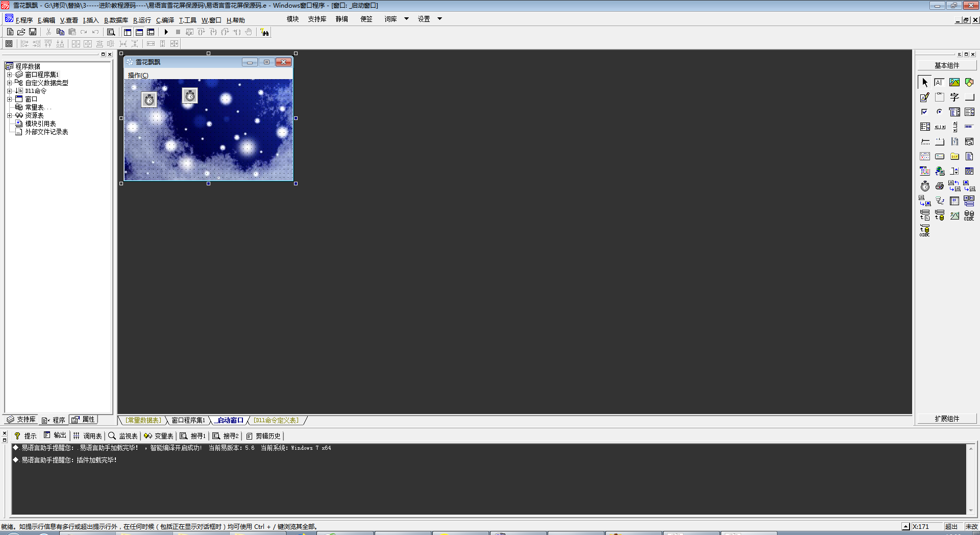Select the button component icon

[969, 97]
